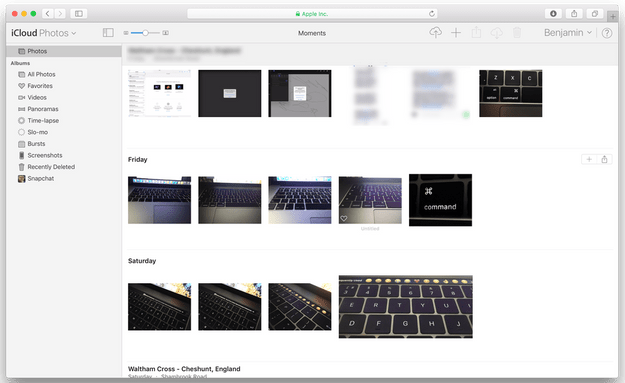Open the command key close-up photo
This screenshot has height=383, width=625.
pos(440,200)
